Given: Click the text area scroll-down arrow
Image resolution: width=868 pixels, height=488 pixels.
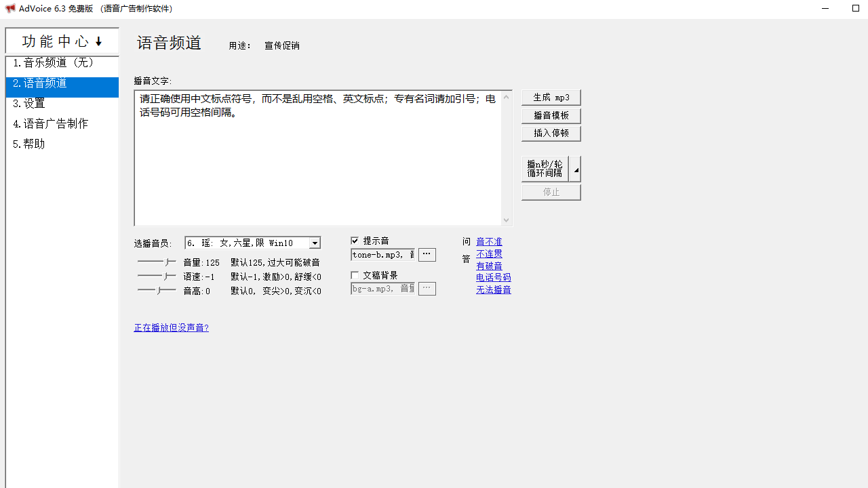Looking at the screenshot, I should point(506,220).
